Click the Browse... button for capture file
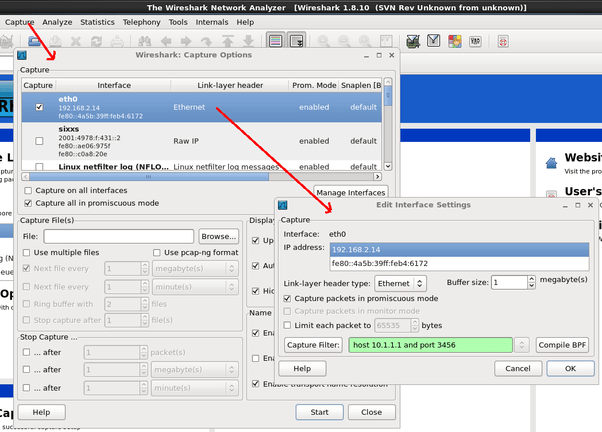 pyautogui.click(x=218, y=237)
